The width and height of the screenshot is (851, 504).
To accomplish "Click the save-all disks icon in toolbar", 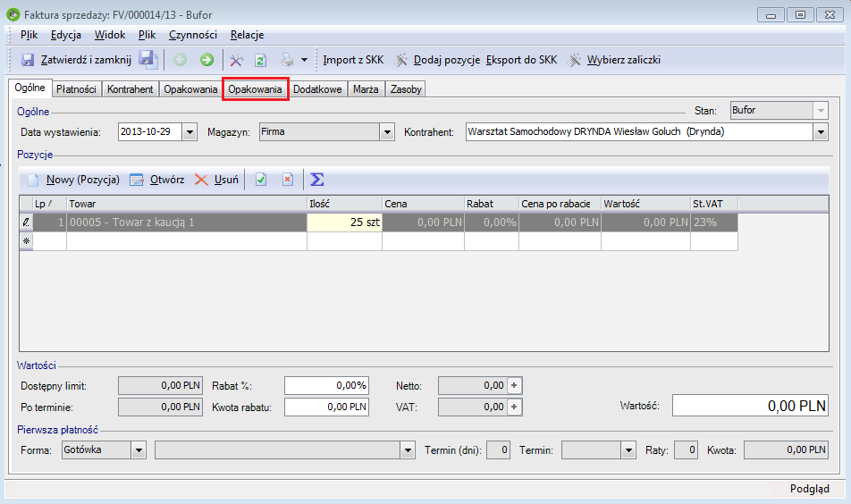I will [147, 59].
